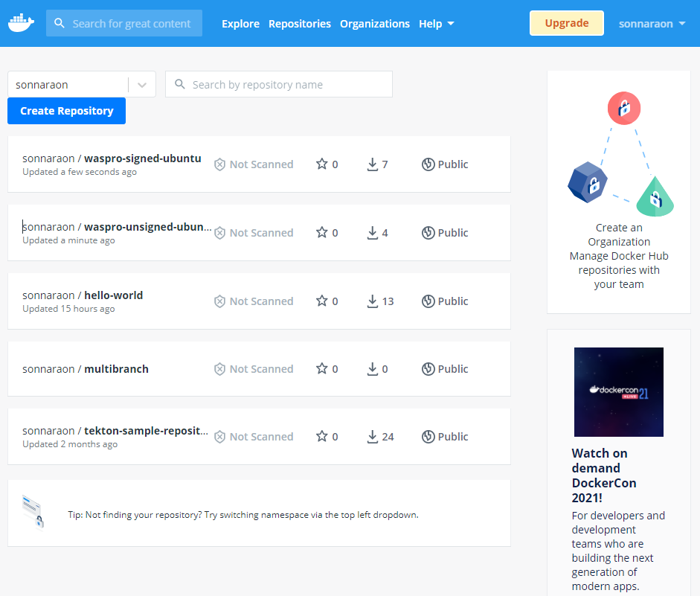The height and width of the screenshot is (596, 700).
Task: Click the DockerCon 21 thumbnail image
Action: click(x=618, y=391)
